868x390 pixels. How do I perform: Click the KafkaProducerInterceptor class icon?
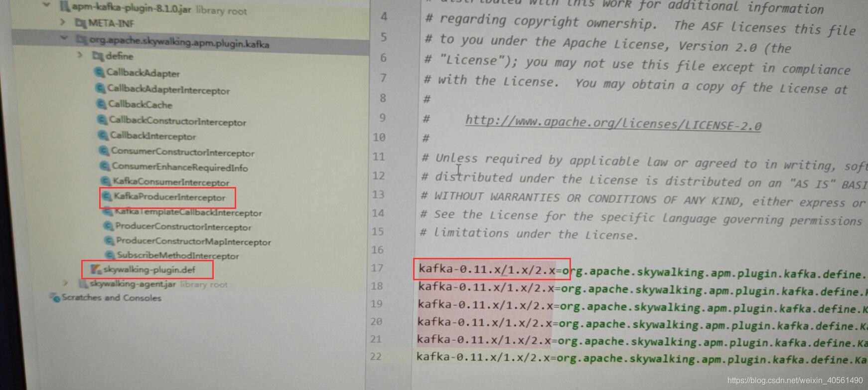tap(107, 196)
